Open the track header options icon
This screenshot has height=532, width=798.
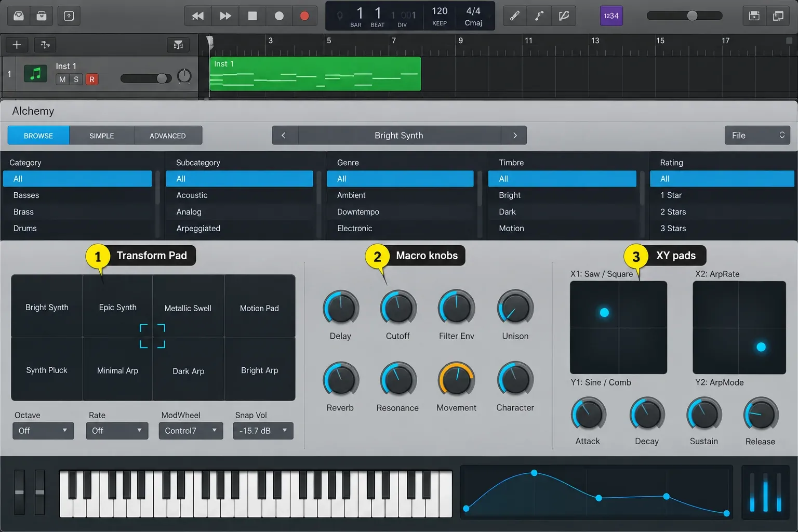point(178,45)
